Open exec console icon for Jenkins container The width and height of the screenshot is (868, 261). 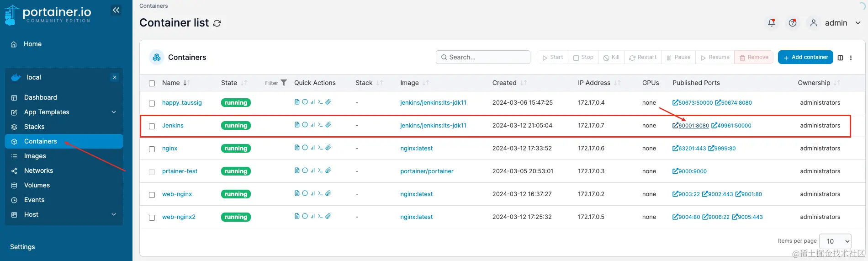pos(320,125)
